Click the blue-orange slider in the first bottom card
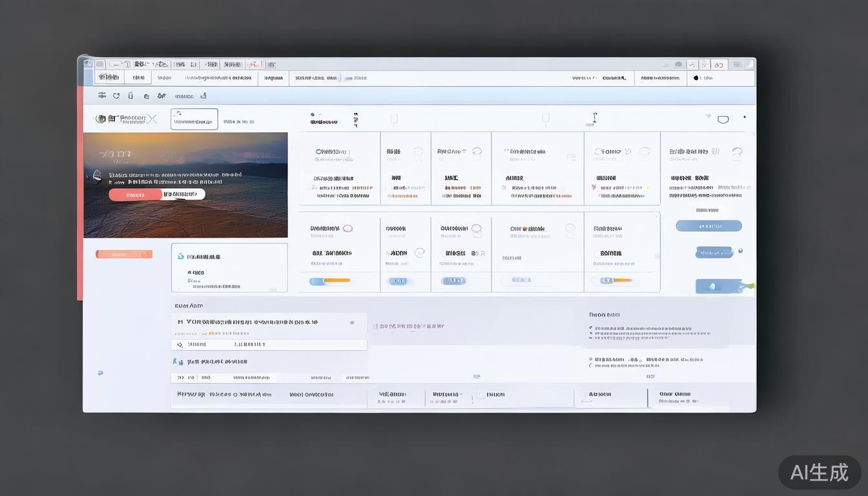 pyautogui.click(x=330, y=281)
